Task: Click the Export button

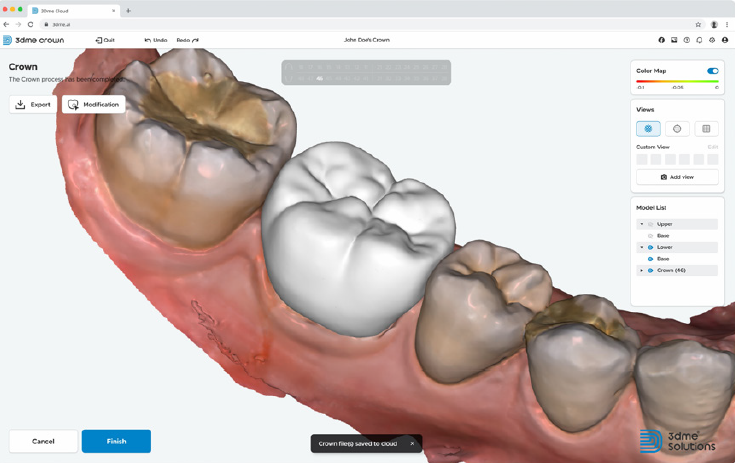Action: pyautogui.click(x=33, y=104)
